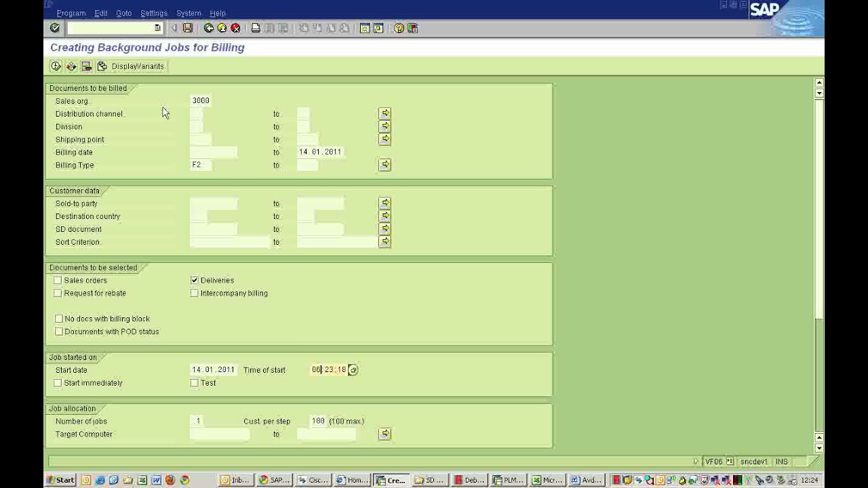Image resolution: width=868 pixels, height=488 pixels.
Task: Enable the Sales orders checkbox
Action: point(58,280)
